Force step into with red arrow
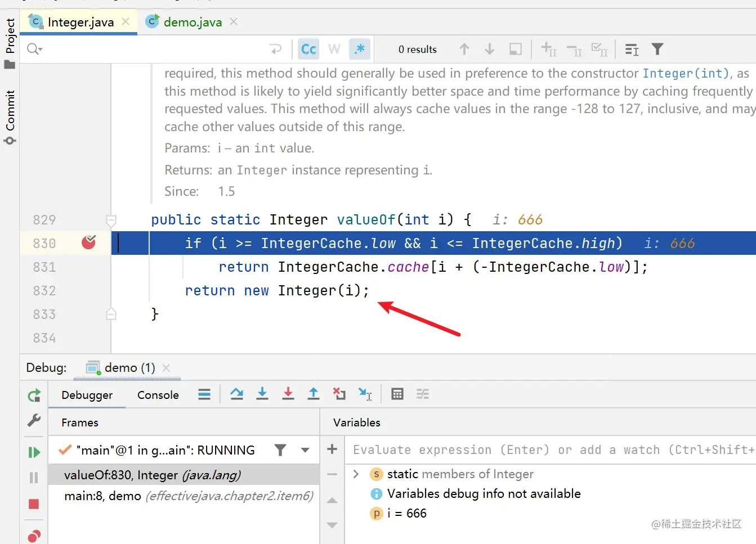The image size is (756, 544). pyautogui.click(x=288, y=394)
